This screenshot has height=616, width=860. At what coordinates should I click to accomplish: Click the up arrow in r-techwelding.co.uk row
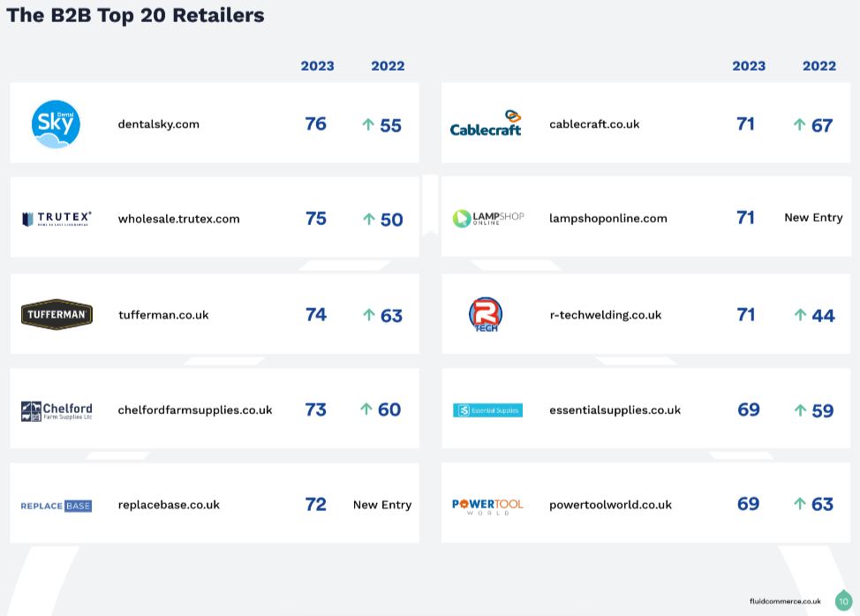(801, 315)
